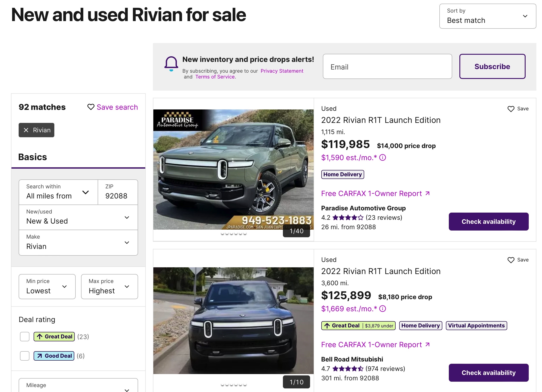Click the Bell Road Mitsubishi dealer name
The width and height of the screenshot is (542, 392).
point(352,359)
